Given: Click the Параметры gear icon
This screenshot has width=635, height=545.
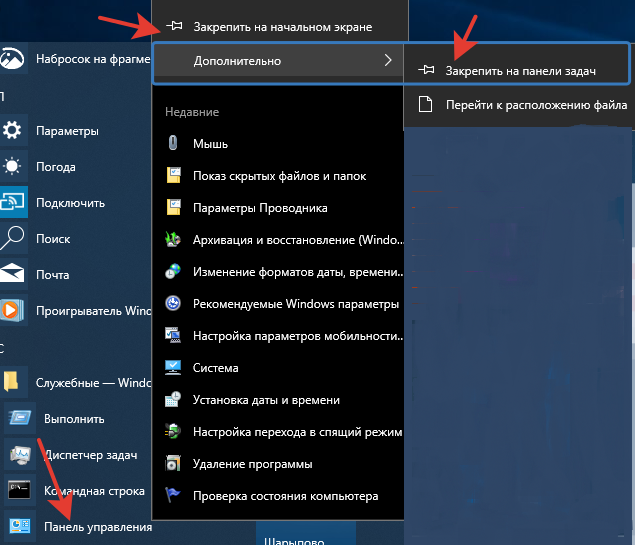Looking at the screenshot, I should pyautogui.click(x=12, y=130).
